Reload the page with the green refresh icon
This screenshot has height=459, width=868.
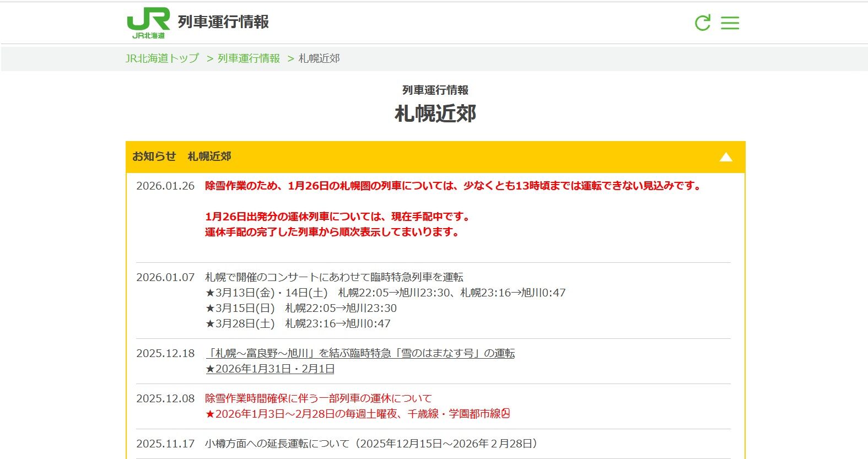point(703,23)
